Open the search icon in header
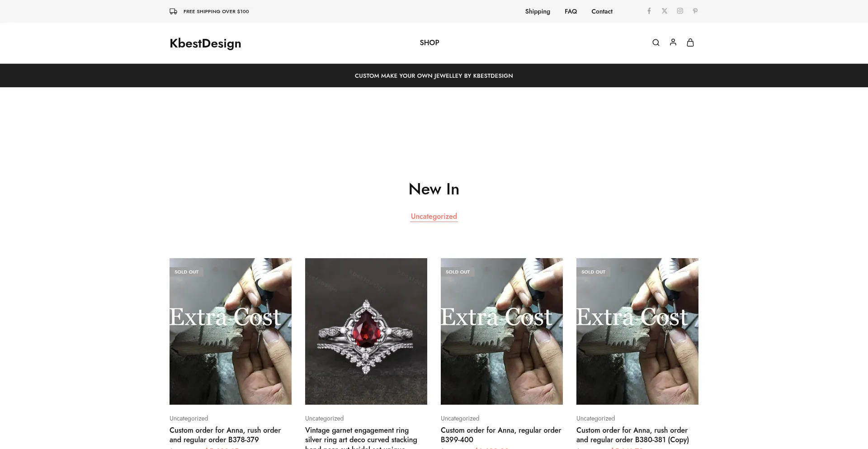 point(656,43)
